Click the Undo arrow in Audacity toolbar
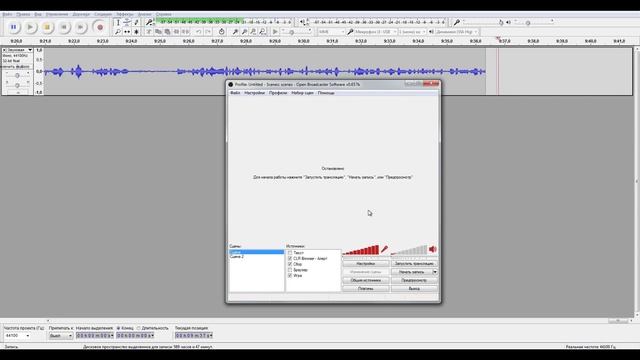Viewport: 640px width, 360px height. [x=198, y=31]
